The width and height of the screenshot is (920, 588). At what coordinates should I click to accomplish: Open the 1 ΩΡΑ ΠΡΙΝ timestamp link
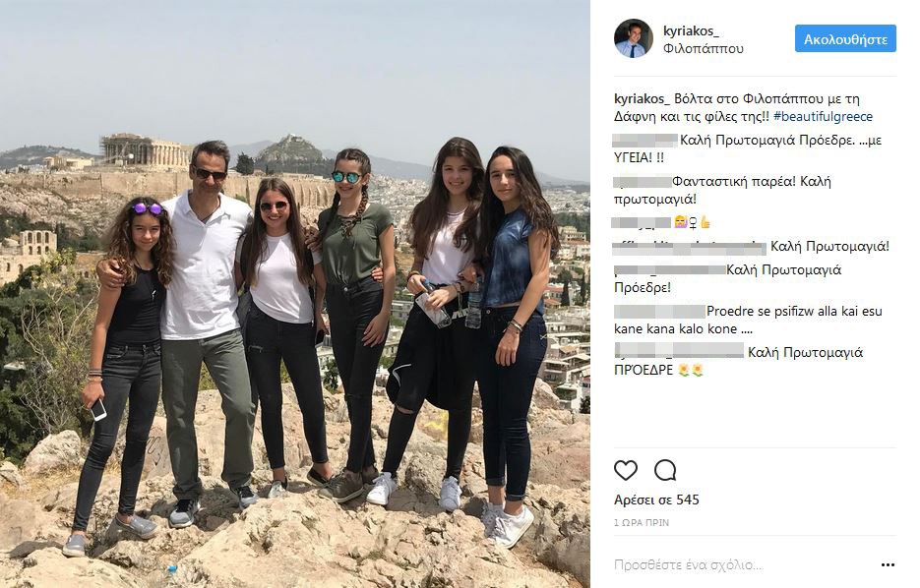tap(642, 522)
